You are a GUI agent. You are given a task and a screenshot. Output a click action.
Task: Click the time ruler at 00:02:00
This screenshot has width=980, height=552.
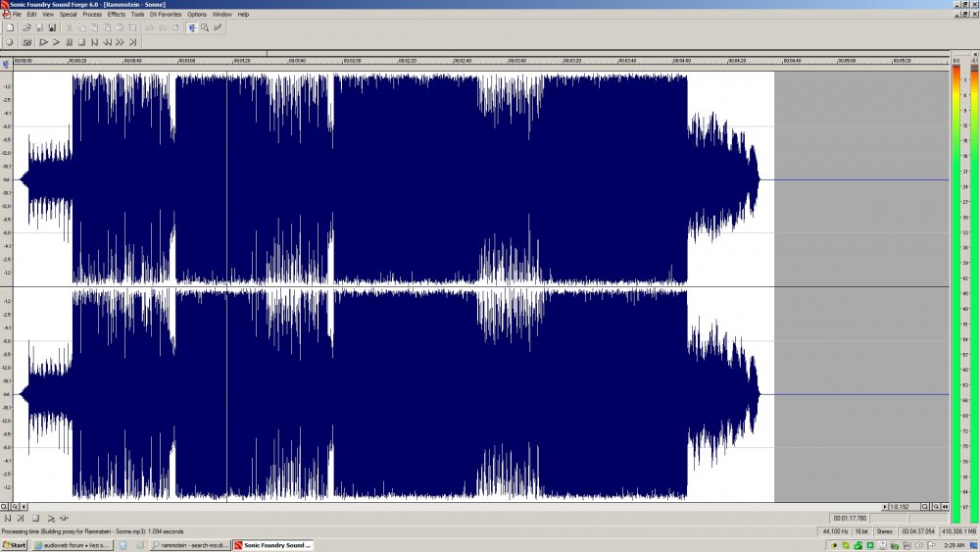click(x=352, y=61)
